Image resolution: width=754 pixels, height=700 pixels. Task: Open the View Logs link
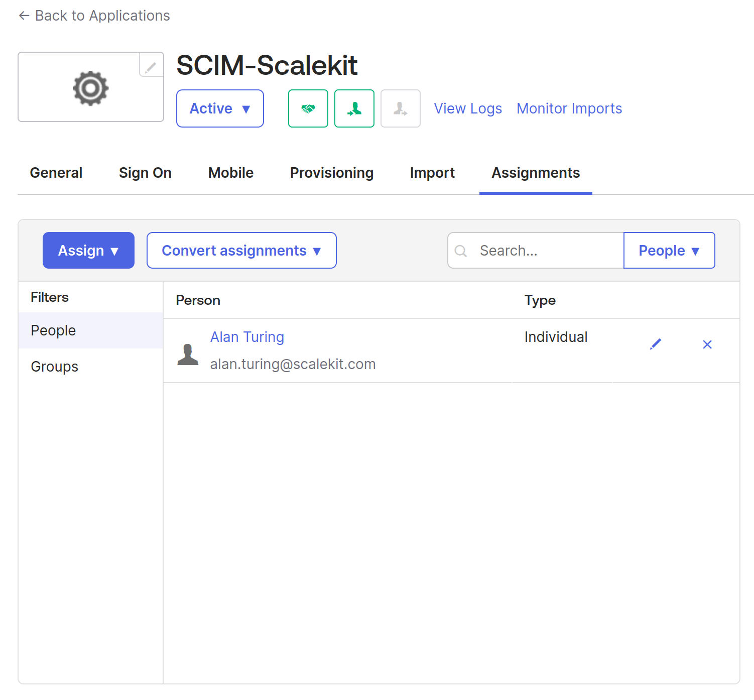[468, 108]
